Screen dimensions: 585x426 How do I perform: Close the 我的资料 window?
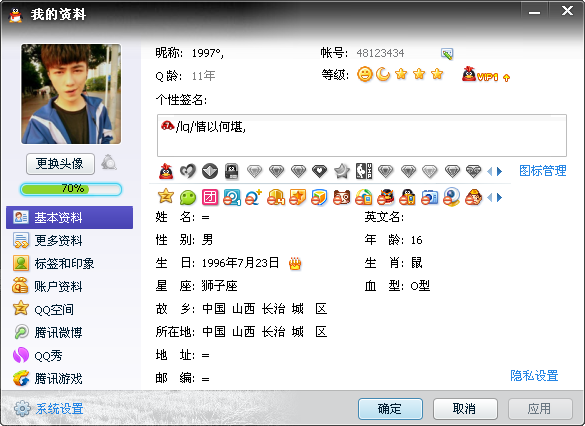pos(567,11)
